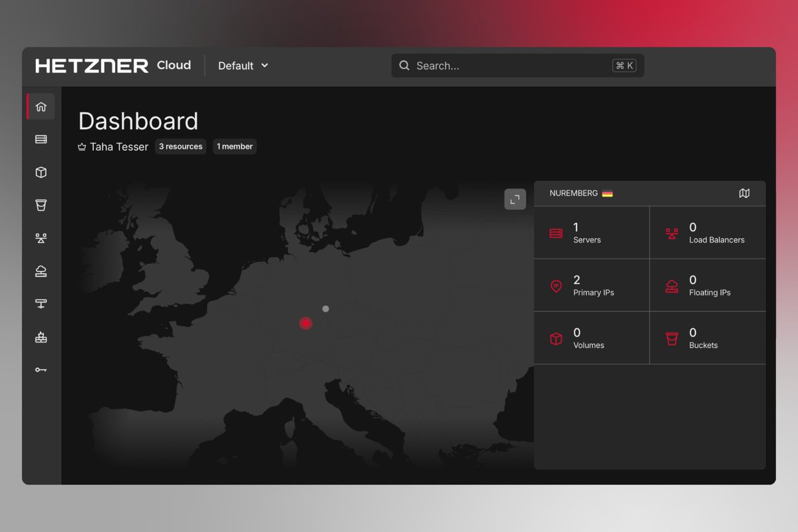Screen dimensions: 798x532
Task: Click the crown icon beside Taha Tesser
Action: (82, 147)
